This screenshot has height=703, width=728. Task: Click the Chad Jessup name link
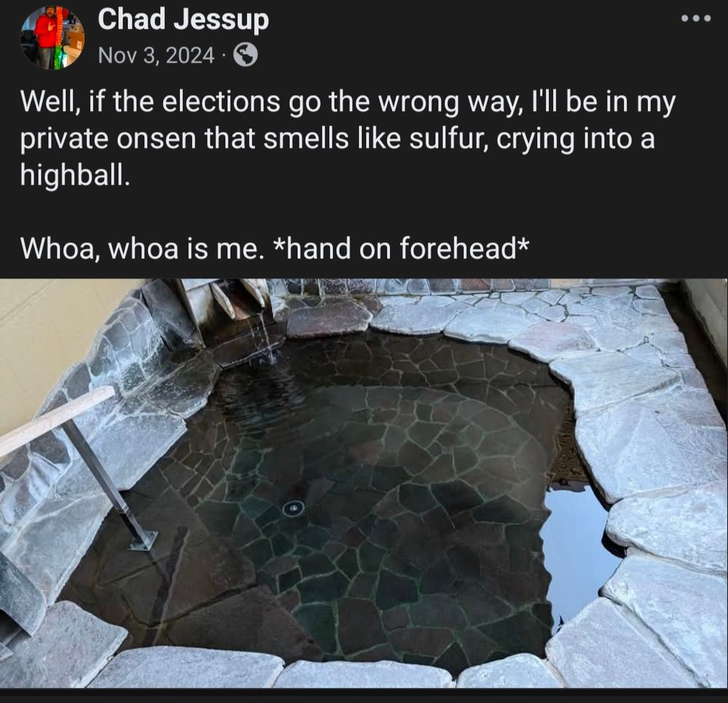pyautogui.click(x=183, y=20)
